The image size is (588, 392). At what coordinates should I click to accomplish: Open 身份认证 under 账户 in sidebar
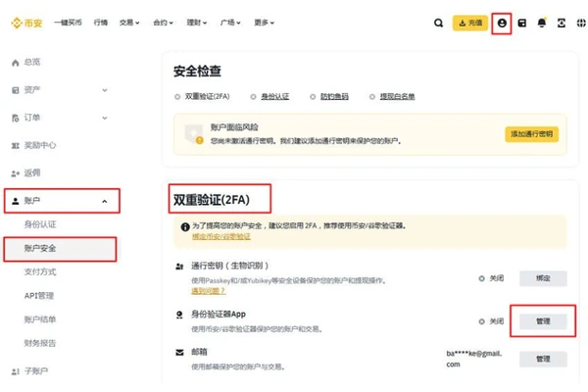coord(40,224)
